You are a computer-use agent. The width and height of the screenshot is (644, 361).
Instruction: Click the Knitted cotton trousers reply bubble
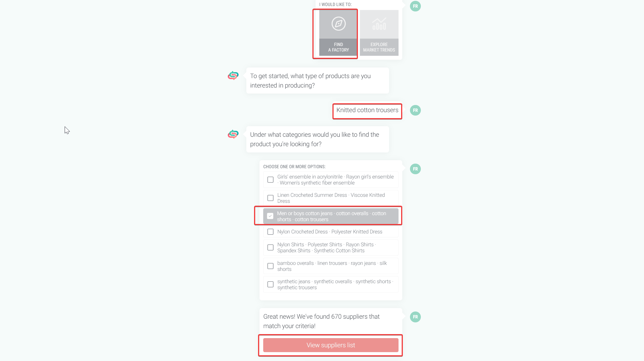[367, 110]
